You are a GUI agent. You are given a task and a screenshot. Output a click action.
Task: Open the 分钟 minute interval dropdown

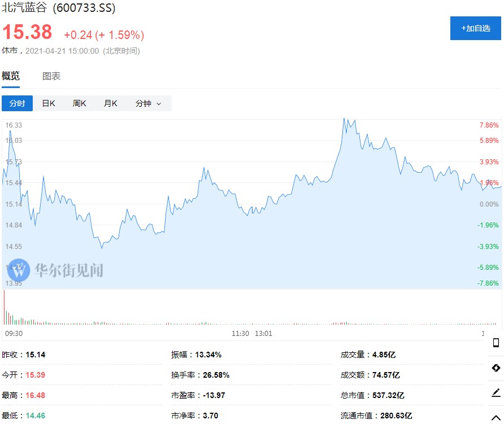(x=148, y=103)
